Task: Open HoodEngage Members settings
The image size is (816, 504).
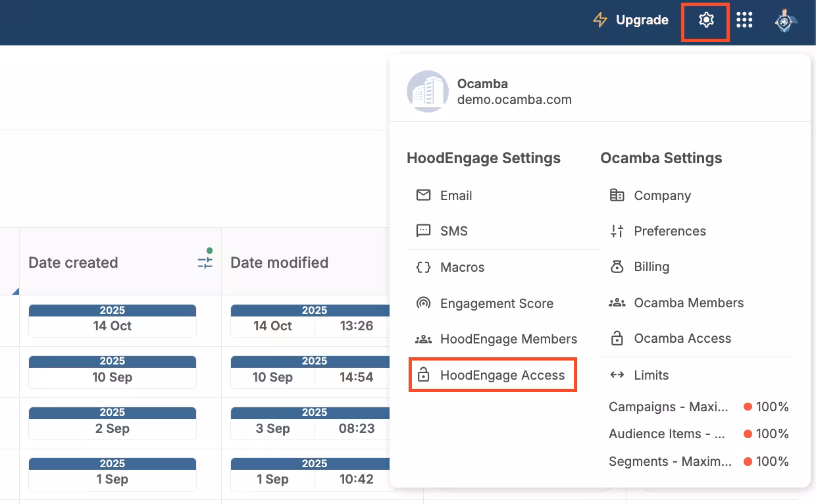Action: coord(509,339)
